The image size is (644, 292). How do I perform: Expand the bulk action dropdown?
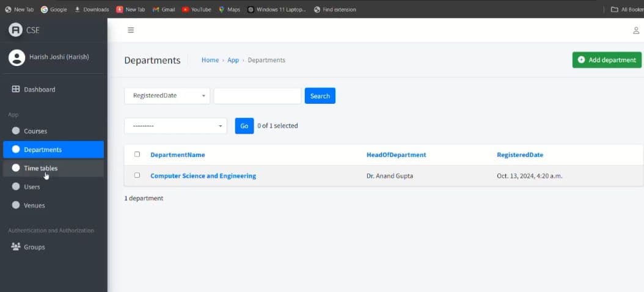click(x=175, y=126)
